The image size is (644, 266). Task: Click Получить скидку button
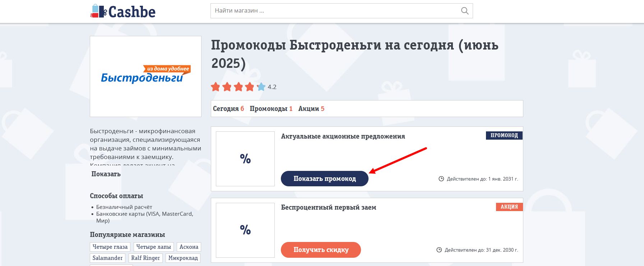coord(321,250)
